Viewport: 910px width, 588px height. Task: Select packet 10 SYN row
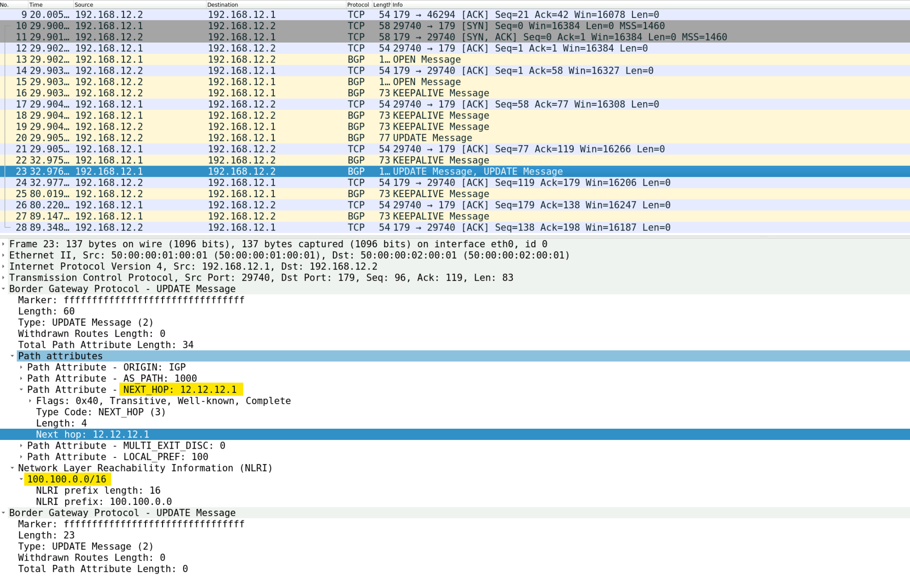tap(455, 26)
